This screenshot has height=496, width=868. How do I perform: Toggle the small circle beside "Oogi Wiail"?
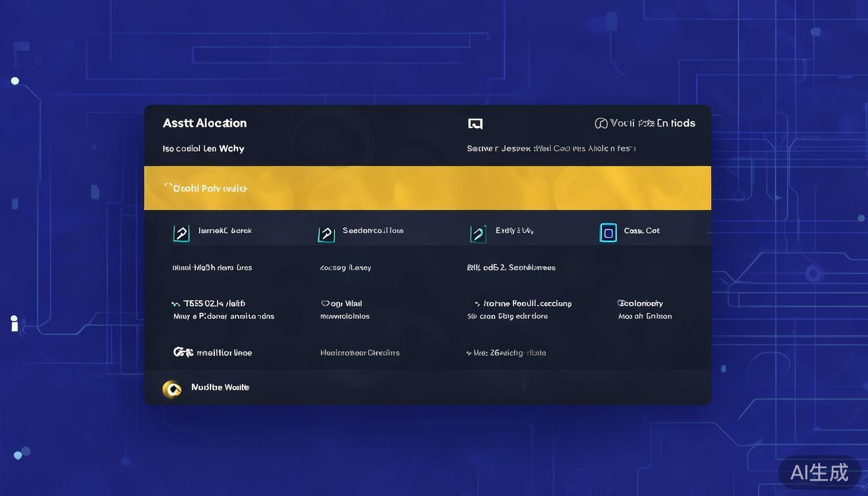tap(324, 304)
